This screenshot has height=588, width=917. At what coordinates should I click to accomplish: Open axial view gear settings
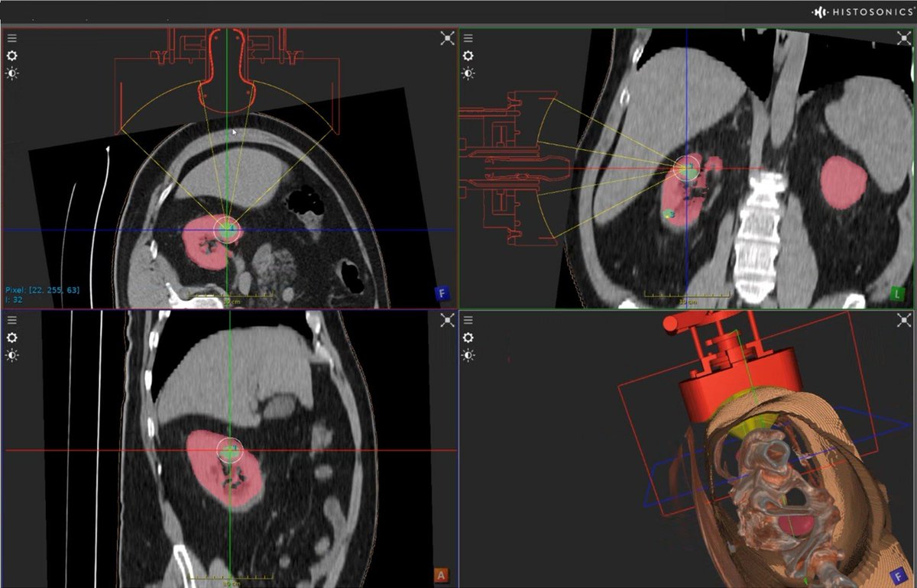[12, 56]
